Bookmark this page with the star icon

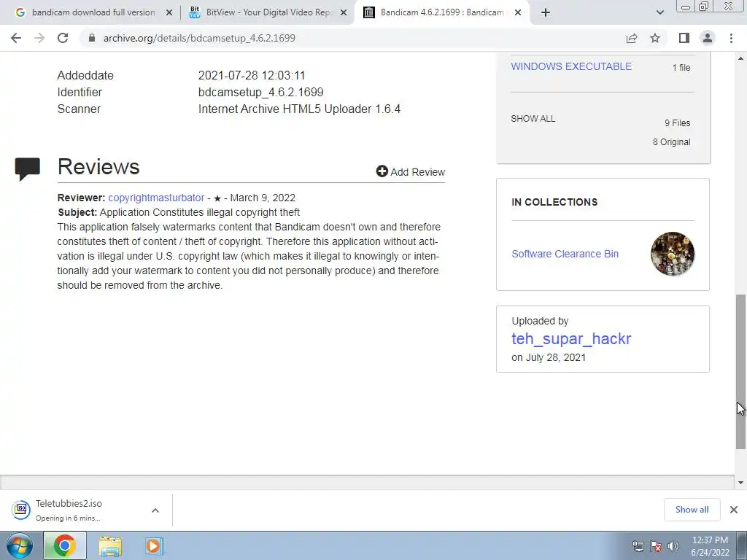click(x=655, y=38)
